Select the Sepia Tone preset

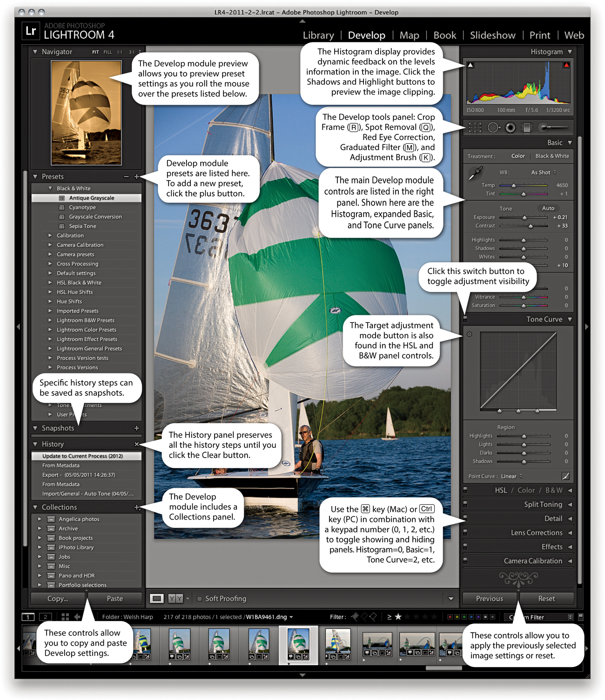[82, 227]
